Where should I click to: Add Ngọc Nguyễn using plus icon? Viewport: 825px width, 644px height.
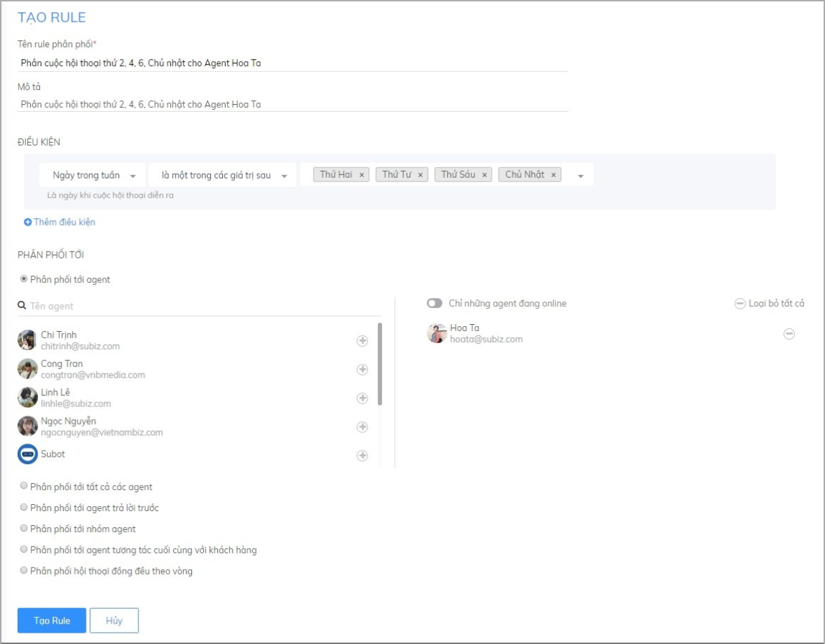click(x=362, y=427)
